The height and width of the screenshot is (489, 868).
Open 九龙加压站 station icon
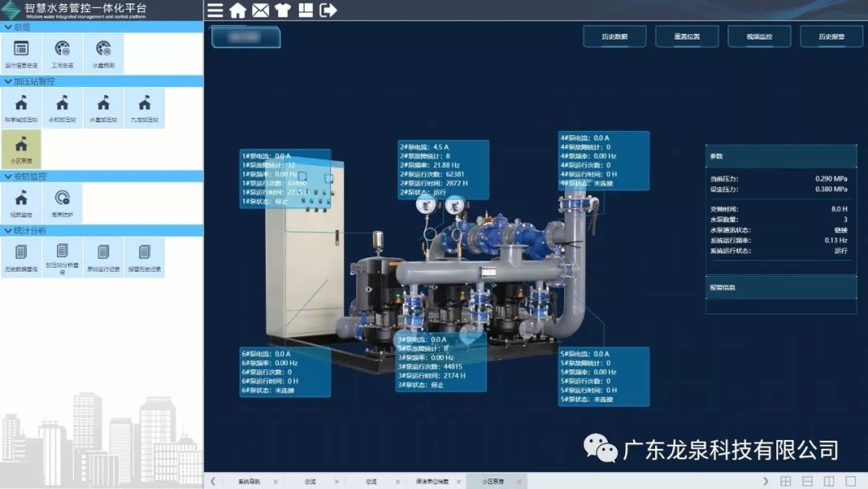point(145,107)
